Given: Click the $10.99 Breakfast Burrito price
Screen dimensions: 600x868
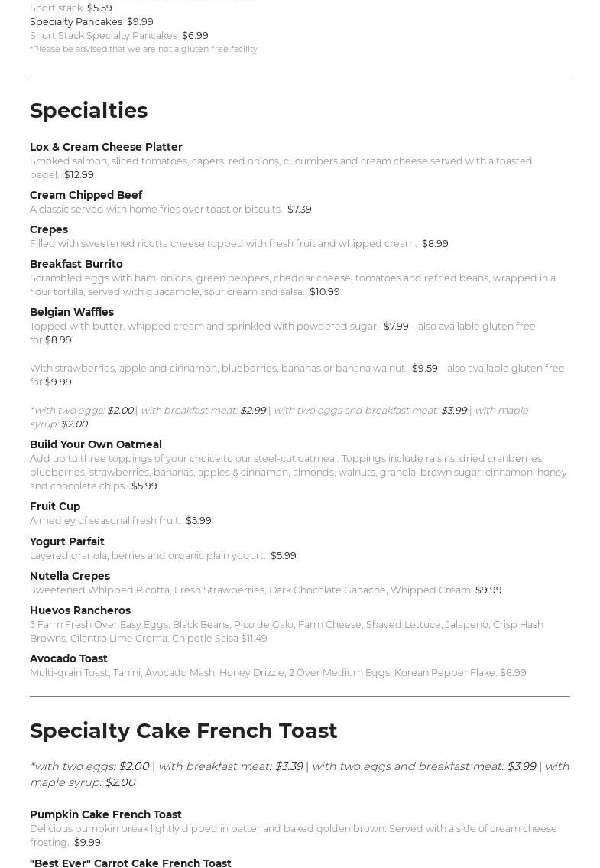Looking at the screenshot, I should click(325, 292).
